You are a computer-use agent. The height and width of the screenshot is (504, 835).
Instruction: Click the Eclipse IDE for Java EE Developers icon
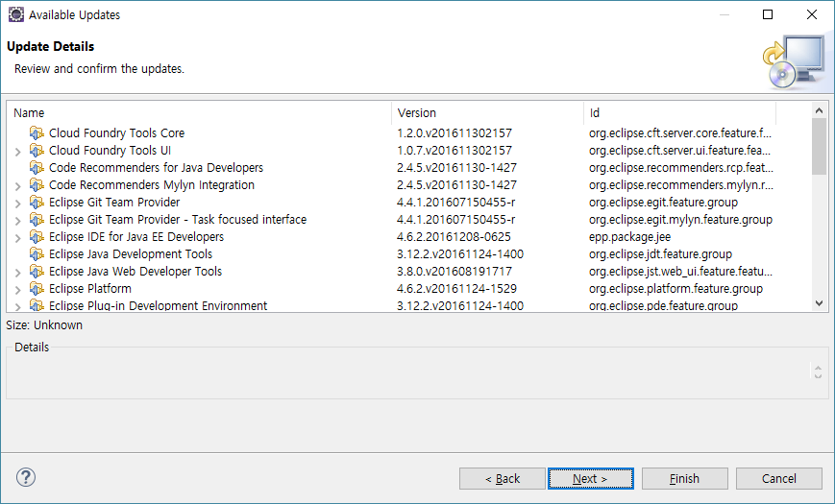[37, 237]
